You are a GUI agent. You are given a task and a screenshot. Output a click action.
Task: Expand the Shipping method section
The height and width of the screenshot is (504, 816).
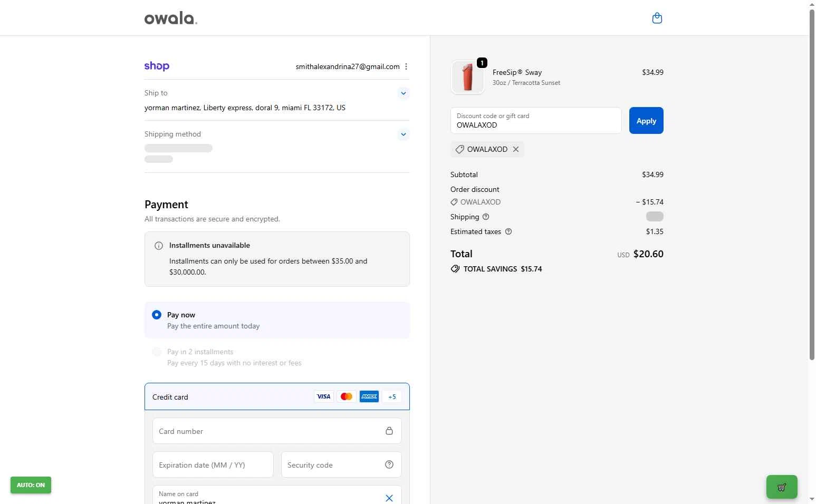(x=404, y=134)
